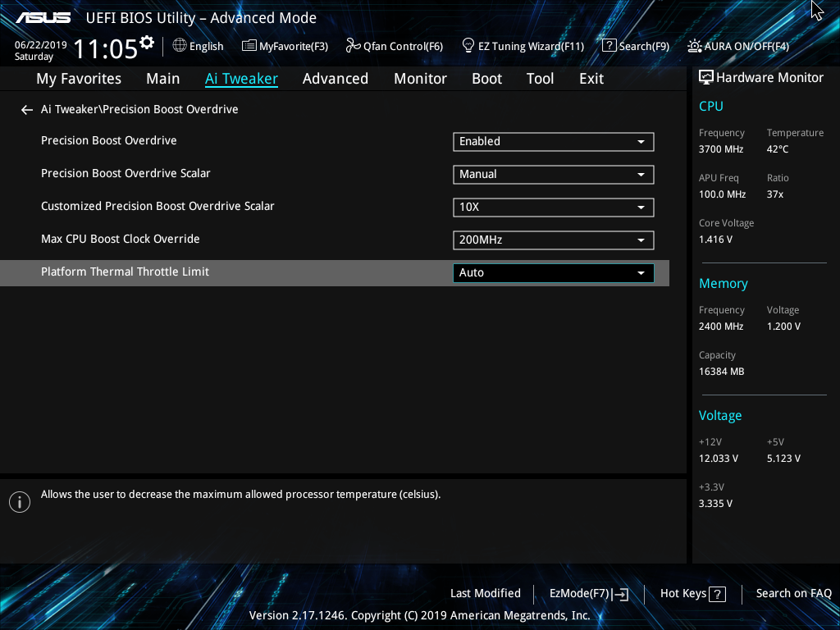Go to the Exit tab
Screen dimensions: 840x630
coord(591,79)
